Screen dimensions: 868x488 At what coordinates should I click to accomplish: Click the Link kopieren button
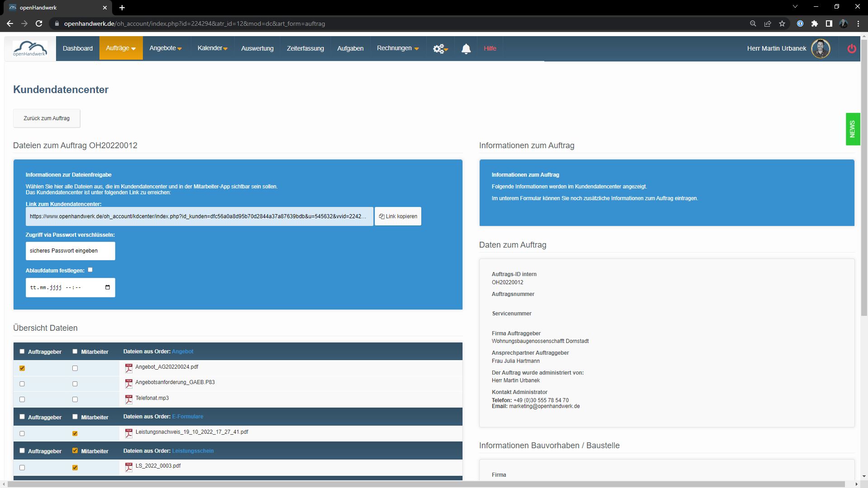click(398, 216)
